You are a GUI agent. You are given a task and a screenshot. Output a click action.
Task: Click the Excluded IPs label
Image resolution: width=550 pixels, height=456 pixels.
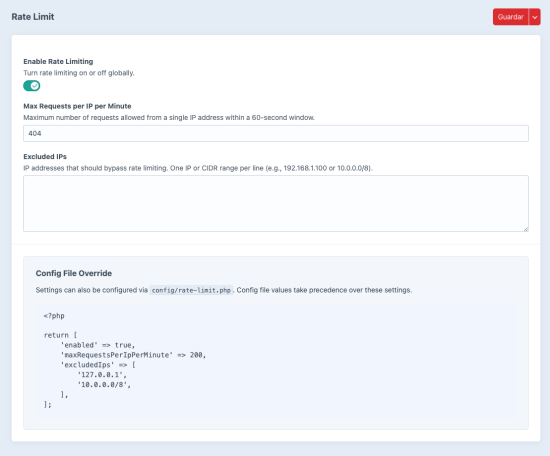[x=45, y=156]
